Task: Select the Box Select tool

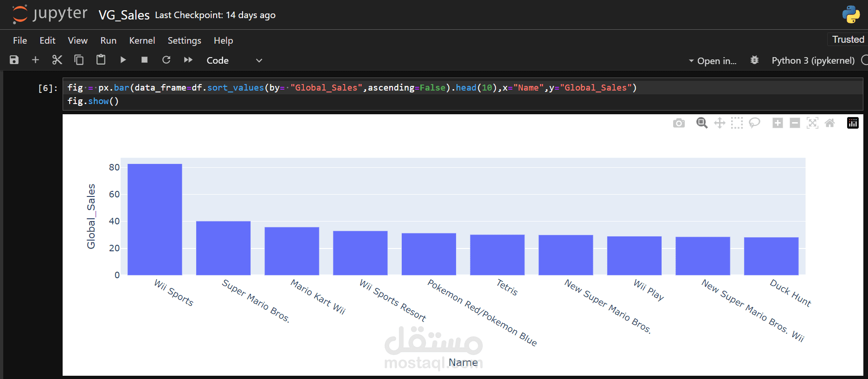Action: [x=737, y=123]
